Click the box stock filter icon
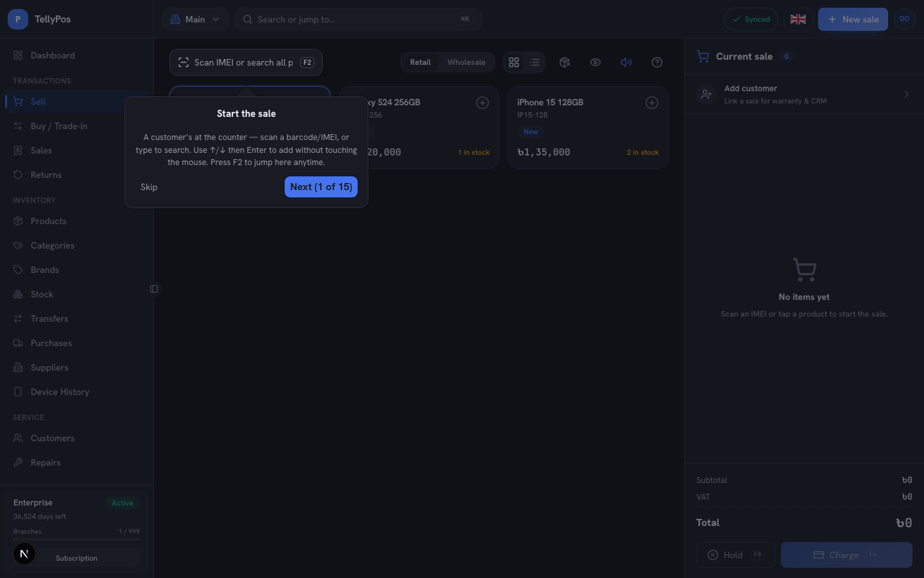This screenshot has width=924, height=578. click(565, 62)
